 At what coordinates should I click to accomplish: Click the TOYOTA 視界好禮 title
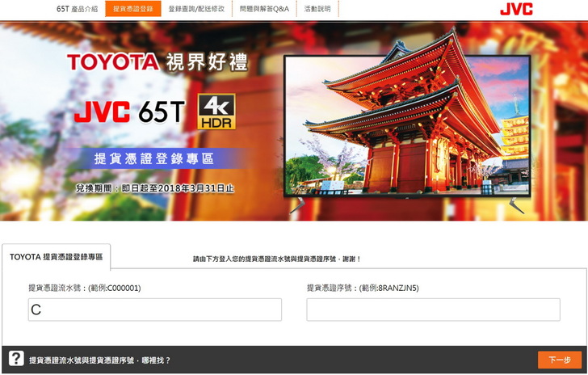tap(157, 62)
